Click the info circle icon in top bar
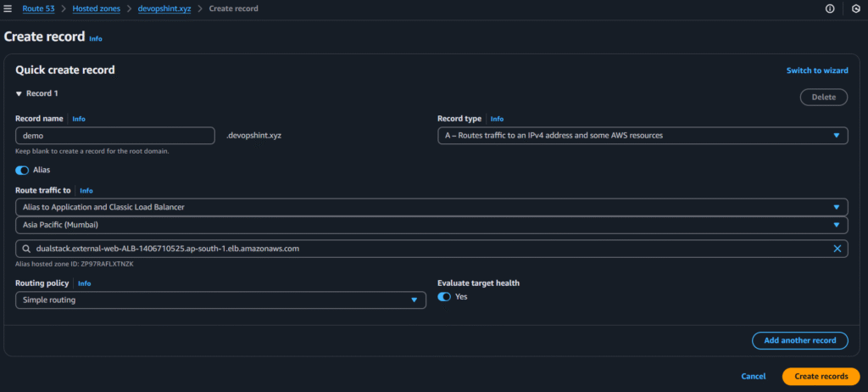 [x=830, y=8]
